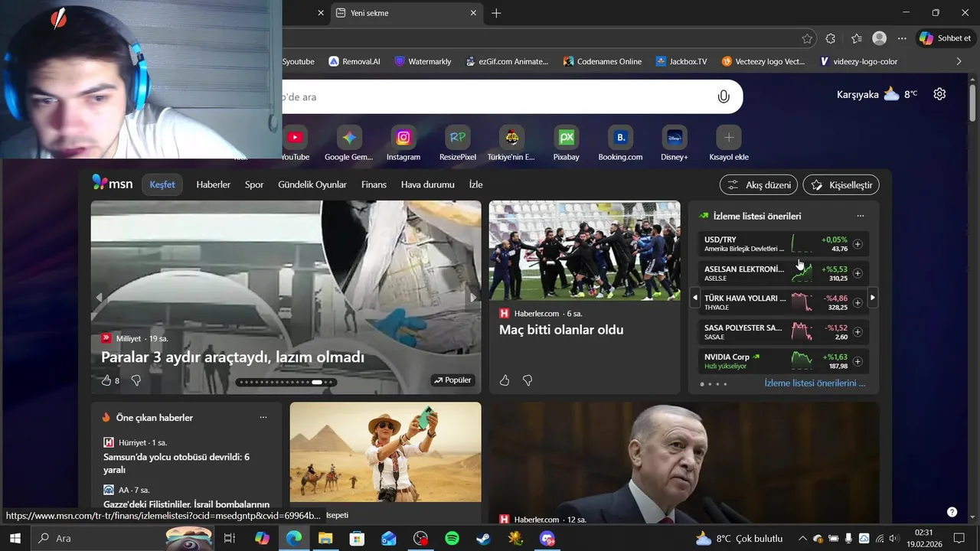
Task: Open the Extensions puzzle icon in Edge toolbar
Action: coord(831,38)
